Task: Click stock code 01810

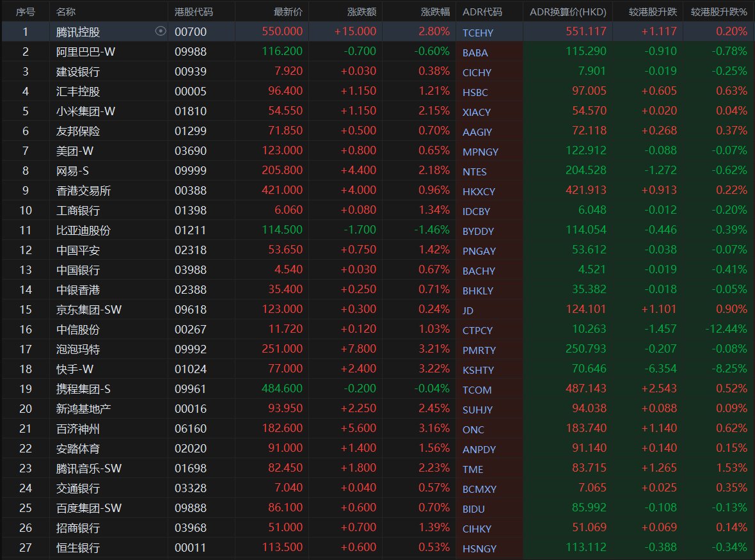Action: [x=191, y=111]
